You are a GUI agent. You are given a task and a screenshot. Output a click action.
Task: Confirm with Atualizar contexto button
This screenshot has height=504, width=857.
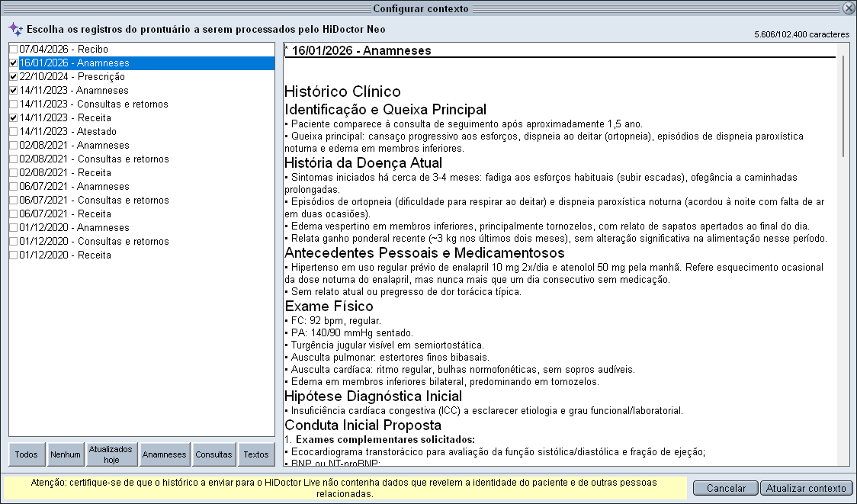(806, 488)
